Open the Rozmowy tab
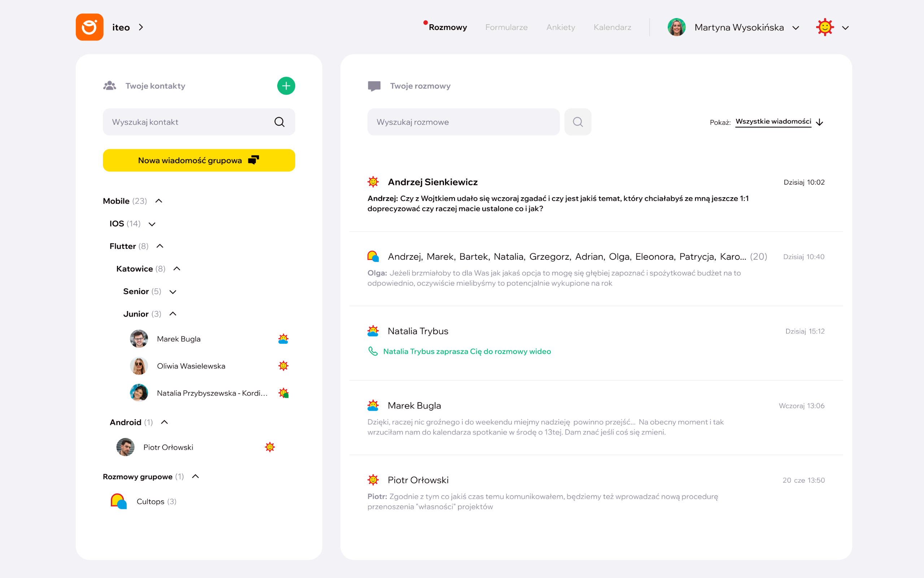Viewport: 924px width, 578px height. pos(448,27)
